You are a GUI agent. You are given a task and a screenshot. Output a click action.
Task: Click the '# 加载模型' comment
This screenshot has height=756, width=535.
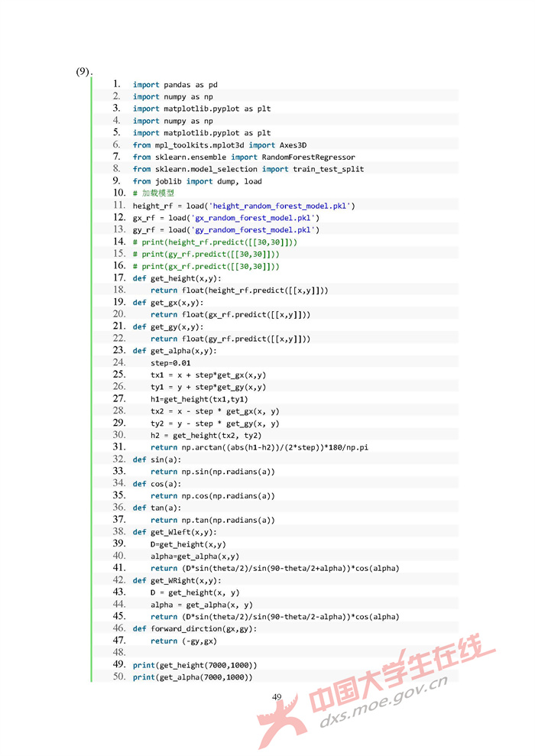point(154,193)
